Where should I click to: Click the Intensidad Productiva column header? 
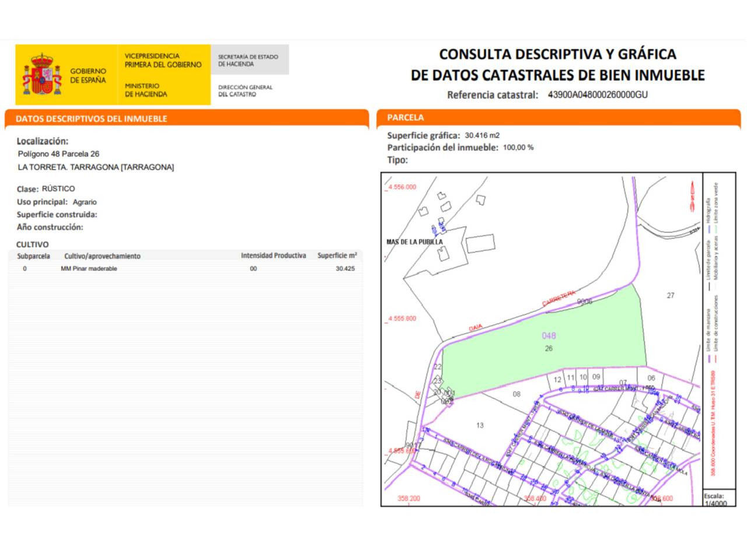tap(273, 256)
